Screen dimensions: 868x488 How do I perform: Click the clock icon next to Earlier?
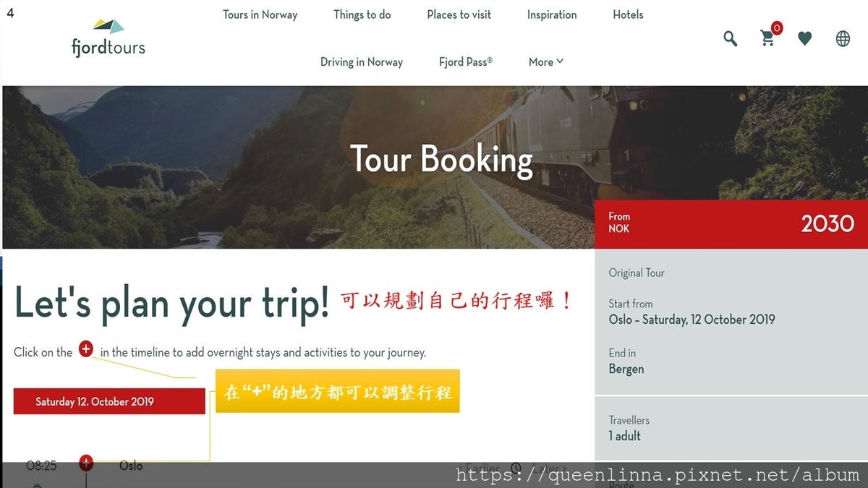click(516, 468)
